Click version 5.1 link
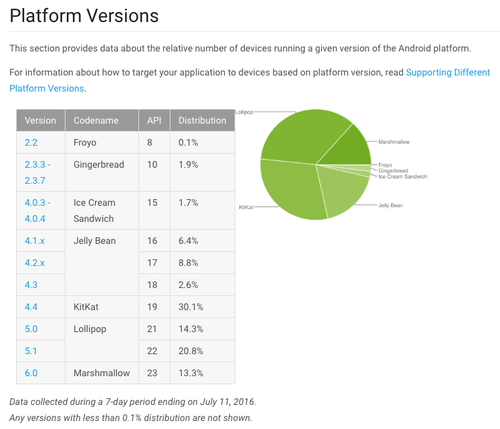This screenshot has height=429, width=500. [31, 351]
